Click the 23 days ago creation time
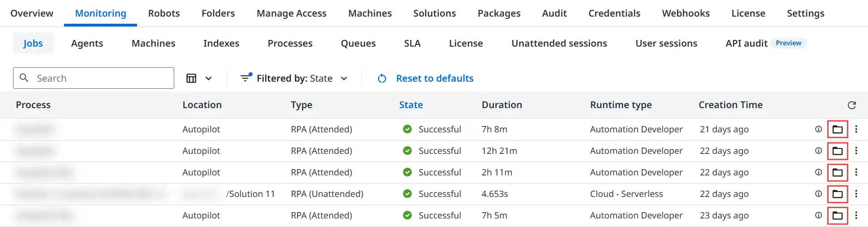Viewport: 868px width, 227px height. click(724, 215)
